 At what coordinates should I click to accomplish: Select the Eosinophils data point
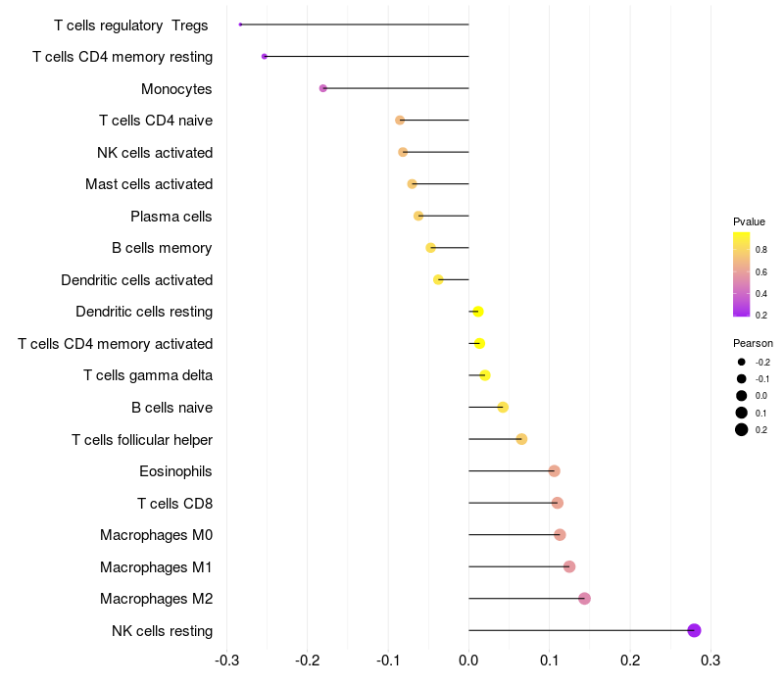pyautogui.click(x=555, y=471)
